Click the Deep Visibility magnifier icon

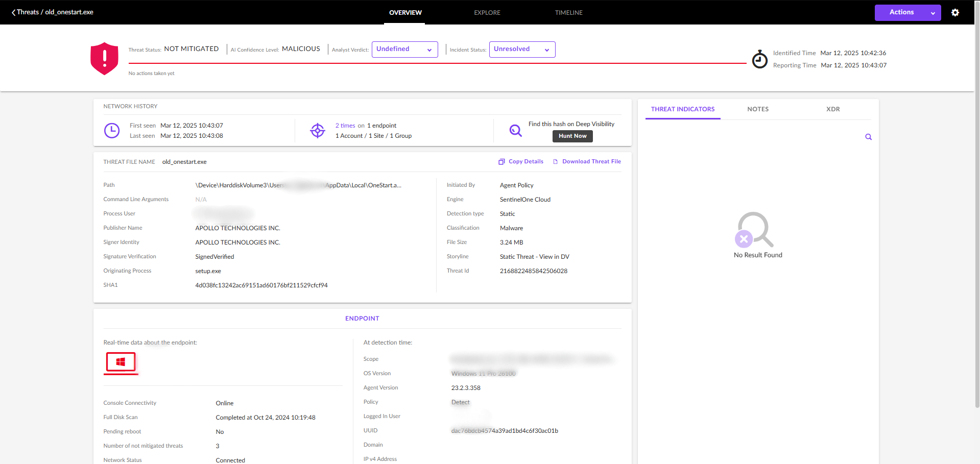pyautogui.click(x=515, y=131)
